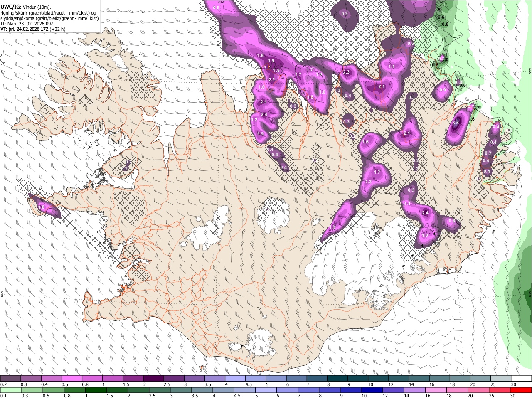Pick the dark purple snow swatch between 2 and 2.5
Image resolution: width=532 pixels, height=399 pixels.
click(x=153, y=378)
